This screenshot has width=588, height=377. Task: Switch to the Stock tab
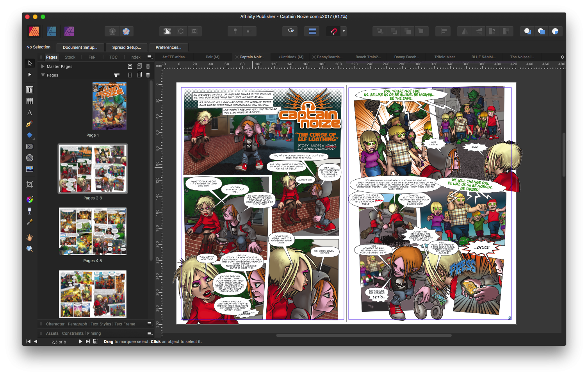pos(70,57)
